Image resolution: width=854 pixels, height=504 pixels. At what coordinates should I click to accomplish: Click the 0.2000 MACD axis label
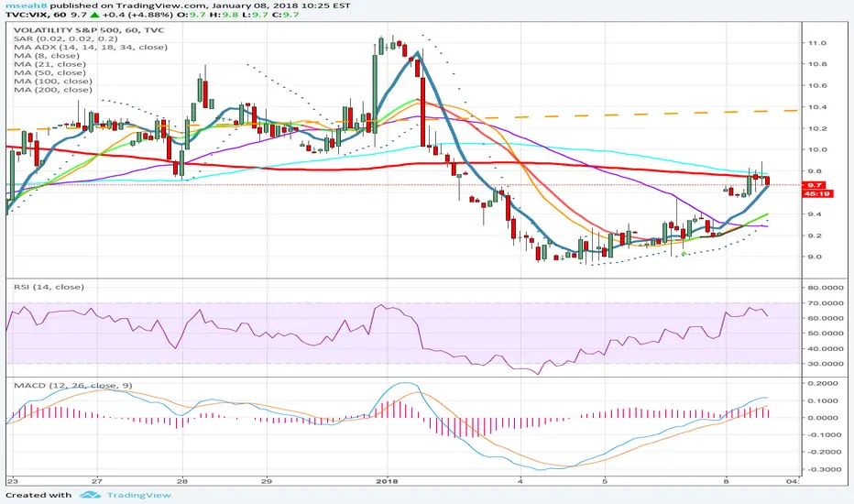[823, 384]
